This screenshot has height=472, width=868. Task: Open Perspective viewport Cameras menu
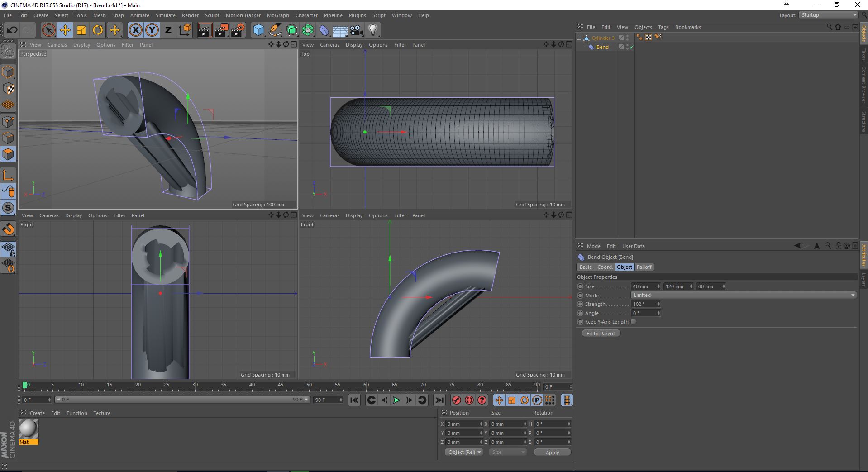point(57,45)
